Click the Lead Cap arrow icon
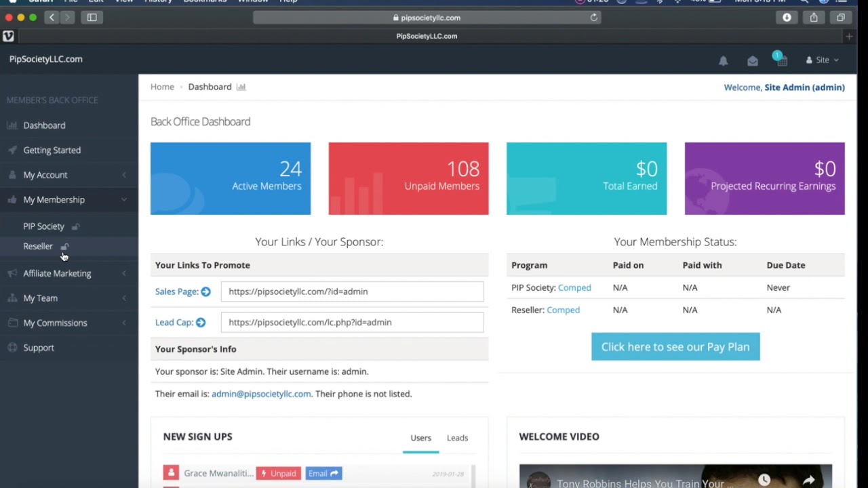Viewport: 868px width, 488px height. click(x=200, y=323)
